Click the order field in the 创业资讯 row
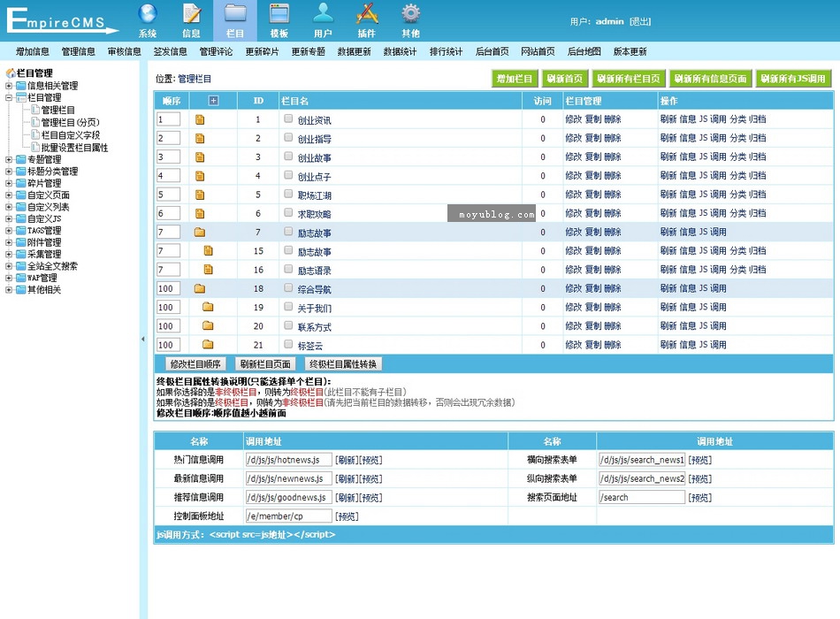 [x=168, y=119]
